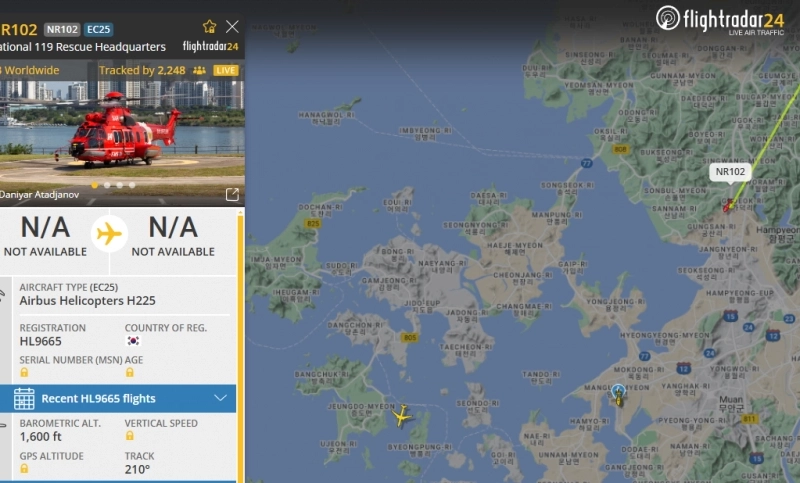
Task: Click the Flightradar24 logo on the map
Action: [x=719, y=20]
